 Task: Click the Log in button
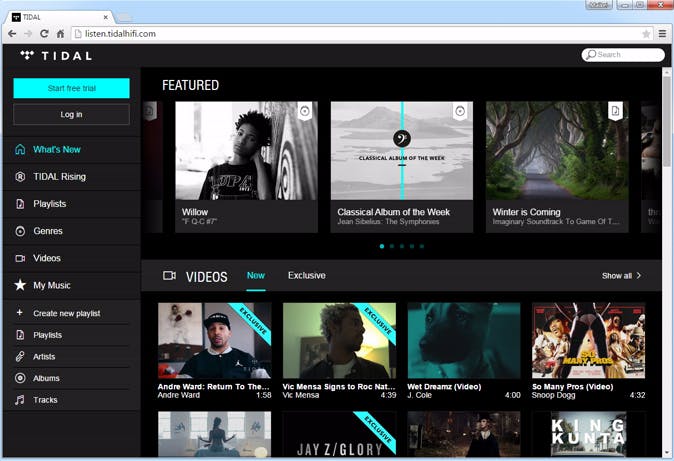coord(71,114)
